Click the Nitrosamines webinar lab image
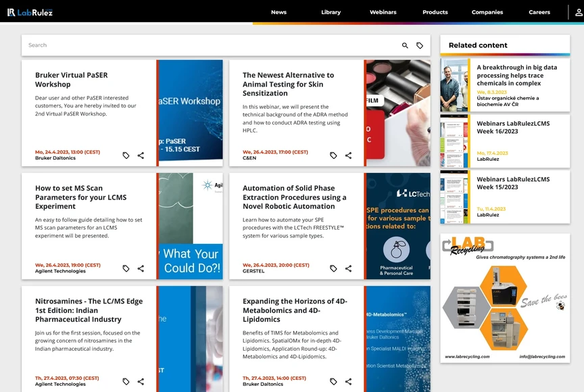This screenshot has height=392, width=584. click(189, 339)
